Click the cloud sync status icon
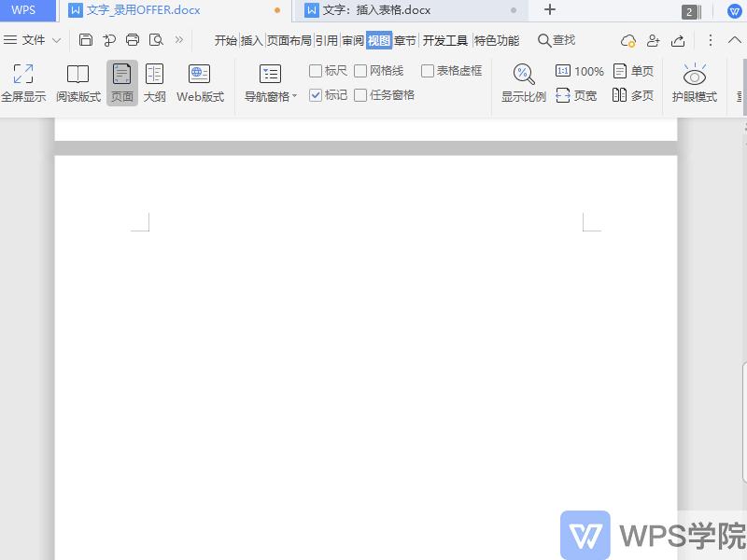The height and width of the screenshot is (560, 747). tap(627, 41)
